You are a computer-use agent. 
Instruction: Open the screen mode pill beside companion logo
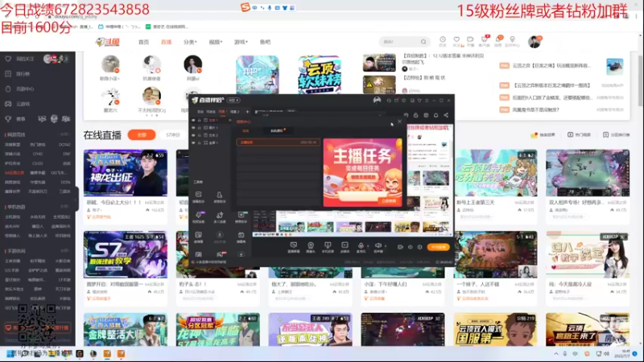233,100
